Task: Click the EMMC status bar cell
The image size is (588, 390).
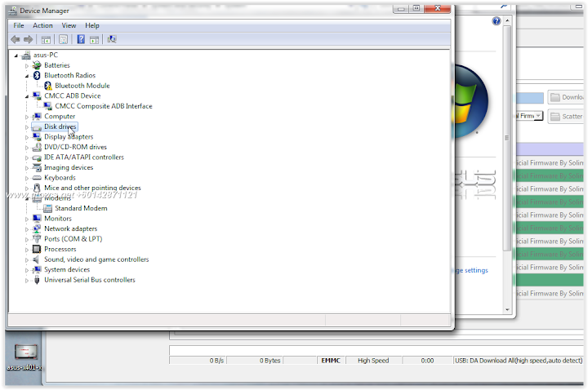Action: pyautogui.click(x=331, y=361)
